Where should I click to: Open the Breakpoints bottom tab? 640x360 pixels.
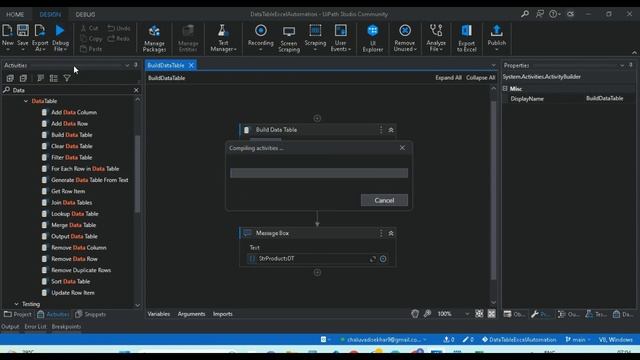click(66, 327)
